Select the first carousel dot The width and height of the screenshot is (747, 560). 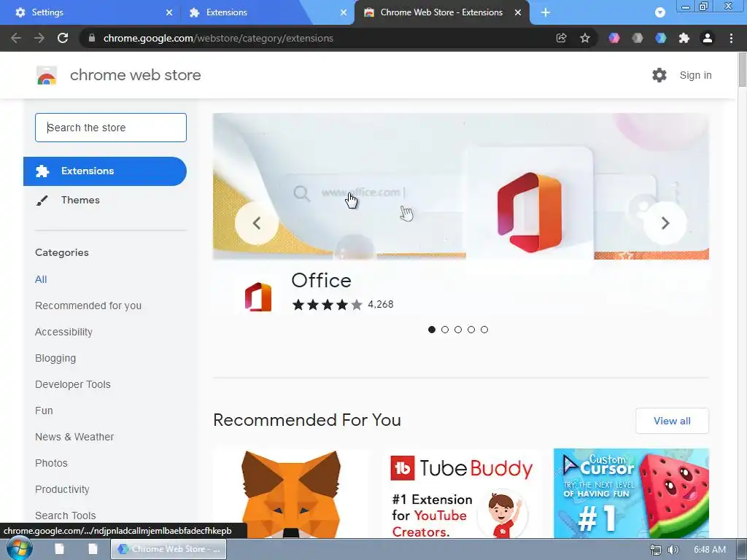[x=432, y=330]
